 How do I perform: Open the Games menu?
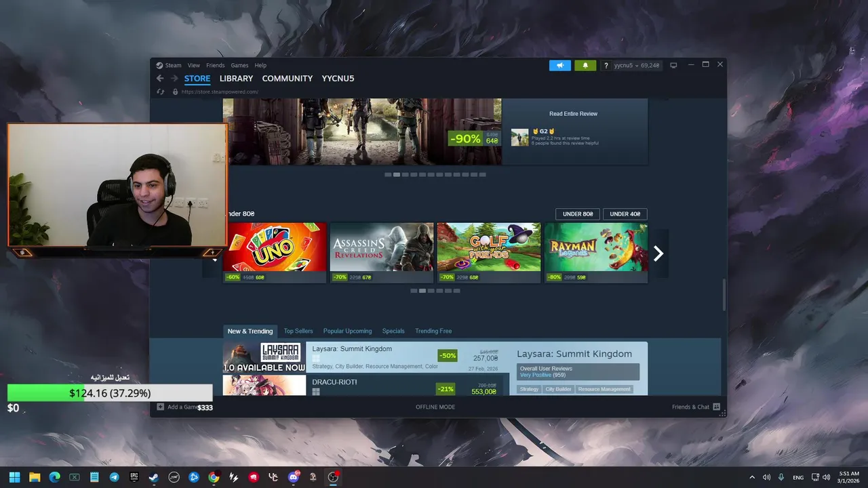pyautogui.click(x=239, y=65)
